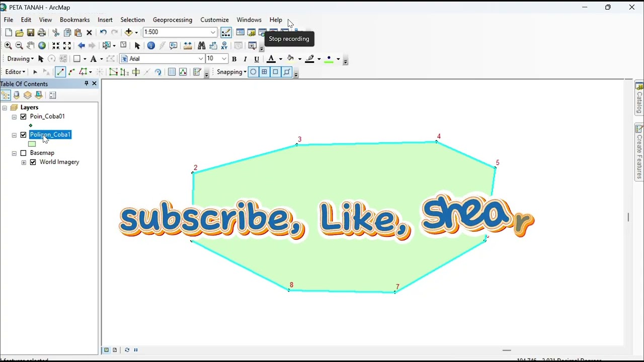Undo the last action
Screen dimensions: 644x362
pos(103,33)
